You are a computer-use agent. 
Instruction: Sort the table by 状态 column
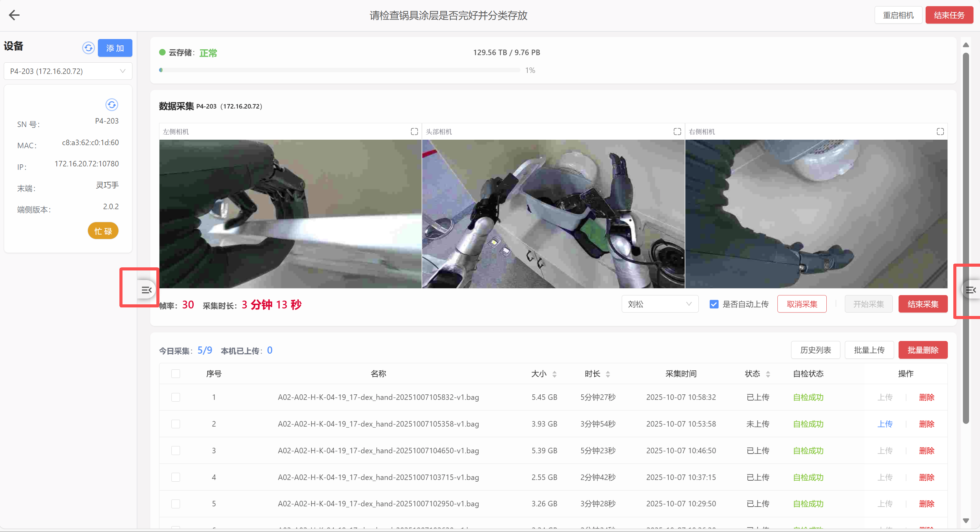tap(768, 374)
